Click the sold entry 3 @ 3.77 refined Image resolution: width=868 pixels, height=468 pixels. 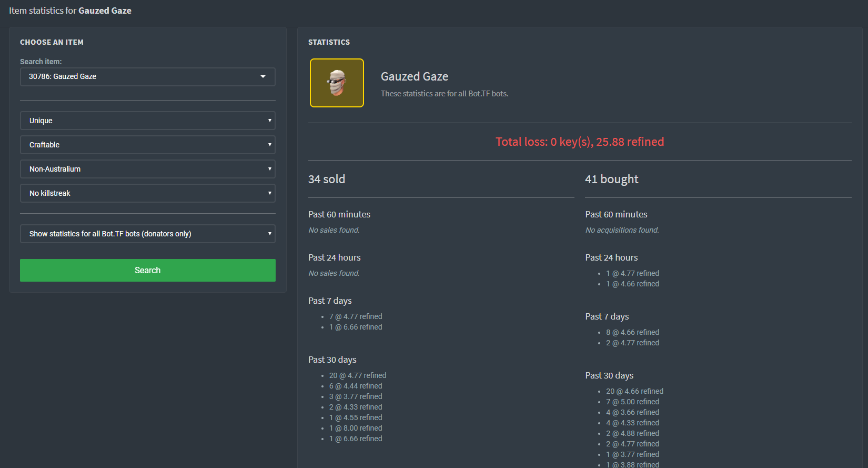(x=356, y=396)
